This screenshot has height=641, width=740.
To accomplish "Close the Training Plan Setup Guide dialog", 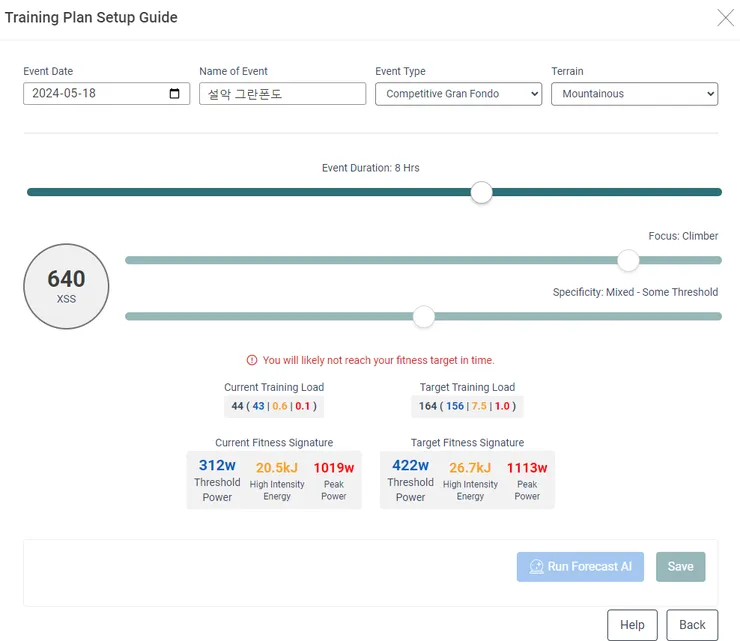I will pyautogui.click(x=725, y=17).
